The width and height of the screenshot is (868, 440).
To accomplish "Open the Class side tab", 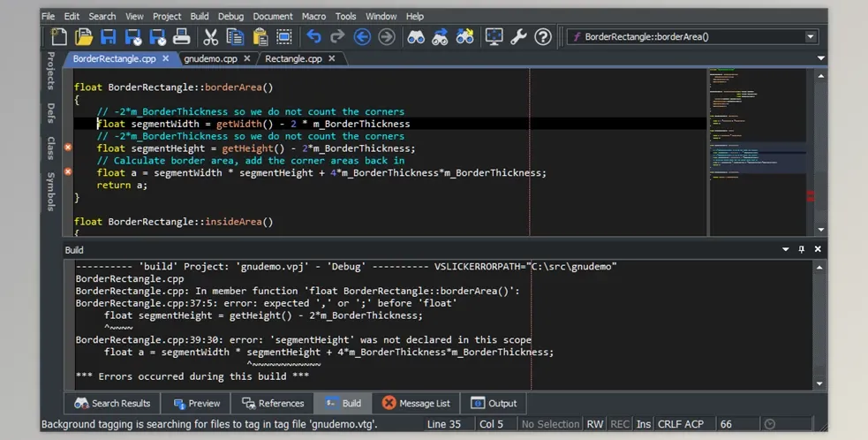I will [50, 148].
